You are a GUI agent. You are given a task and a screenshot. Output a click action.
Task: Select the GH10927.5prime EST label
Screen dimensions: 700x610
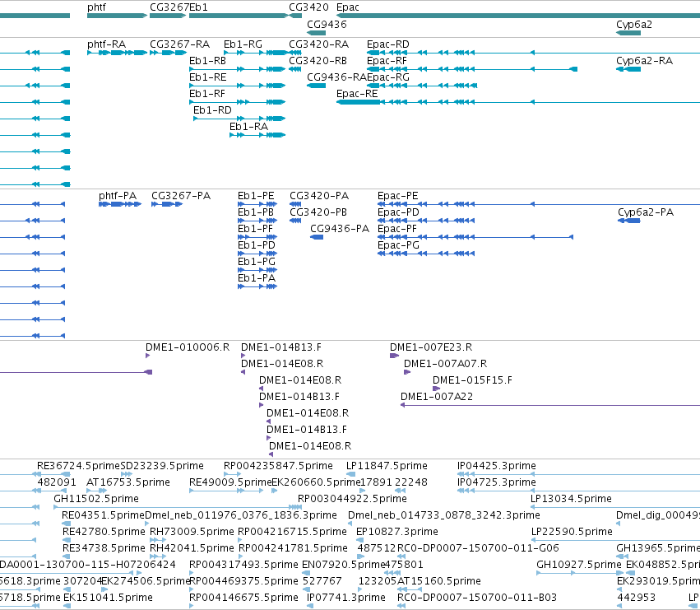coord(578,565)
